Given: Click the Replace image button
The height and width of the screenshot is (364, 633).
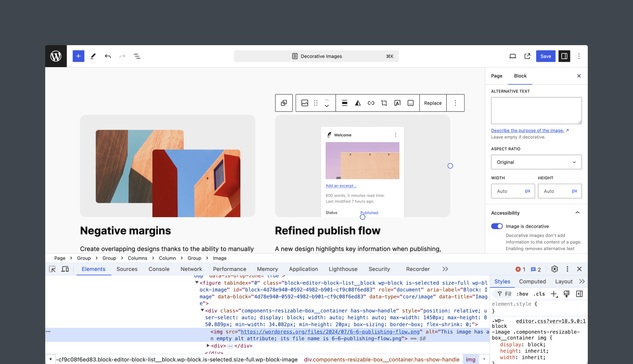Looking at the screenshot, I should [433, 103].
